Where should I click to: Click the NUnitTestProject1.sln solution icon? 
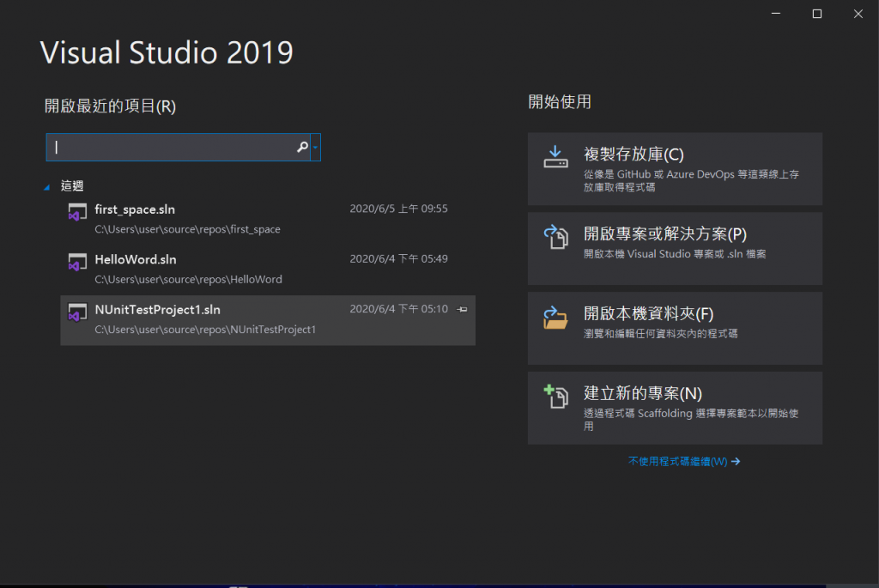coord(77,312)
